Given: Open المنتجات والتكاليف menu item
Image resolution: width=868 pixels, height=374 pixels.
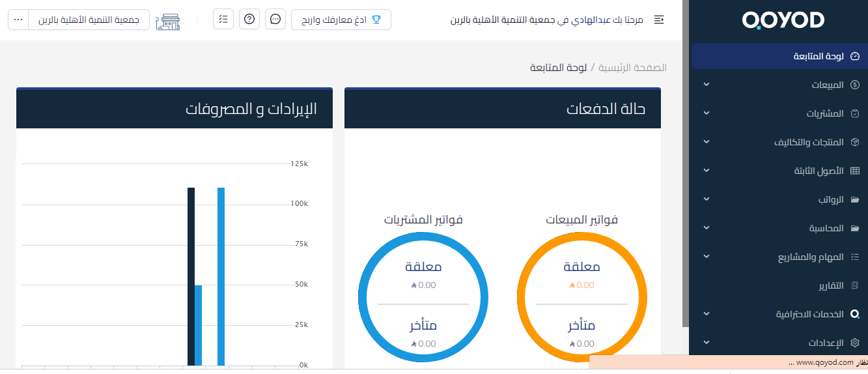Looking at the screenshot, I should point(779,142).
